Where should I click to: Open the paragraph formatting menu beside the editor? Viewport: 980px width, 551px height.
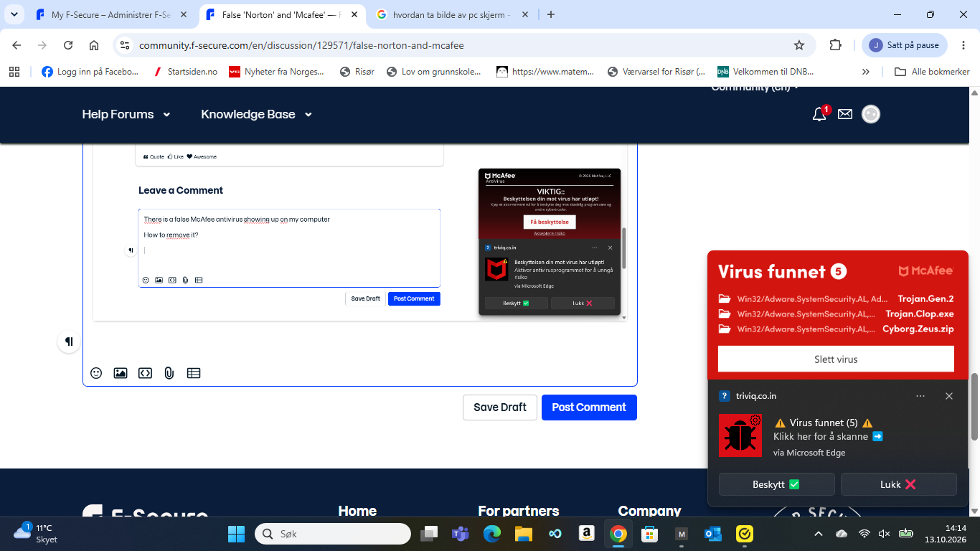click(69, 342)
